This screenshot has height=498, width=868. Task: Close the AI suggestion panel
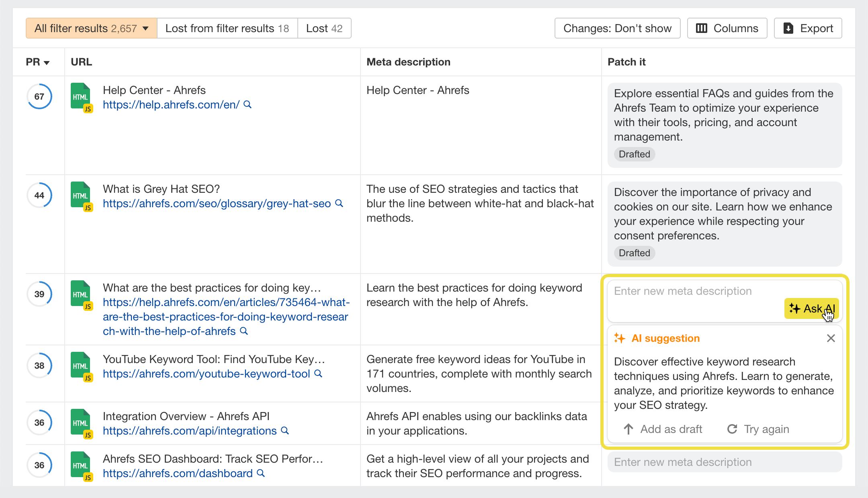pos(831,338)
